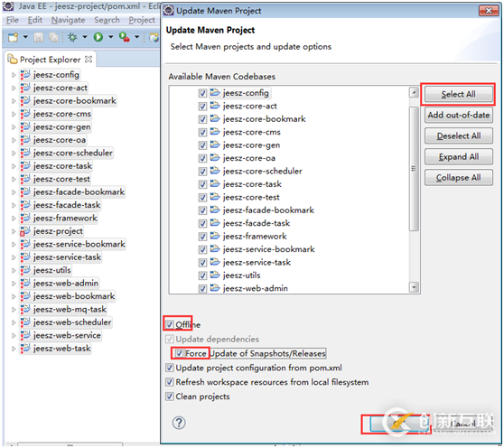
Task: Open the Project menu
Action: pos(142,20)
